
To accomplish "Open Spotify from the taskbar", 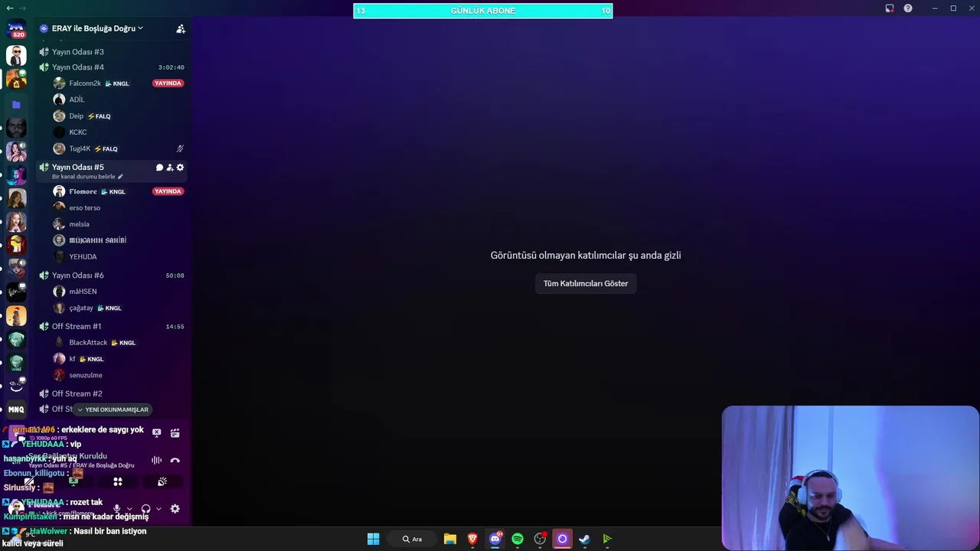I will [x=518, y=539].
